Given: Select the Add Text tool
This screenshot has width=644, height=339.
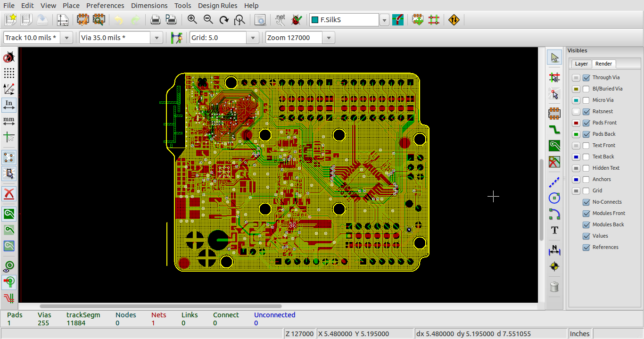Looking at the screenshot, I should point(554,231).
